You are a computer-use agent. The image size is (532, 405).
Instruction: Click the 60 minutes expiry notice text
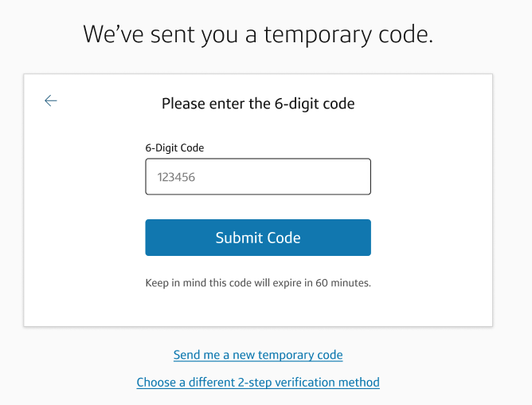click(258, 283)
